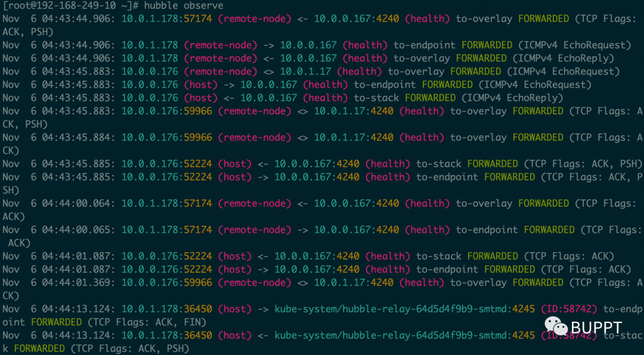Click "kube-system/hubble-relay-64d5d4f9b9-smtmd" in the last log entry
Image resolution: width=644 pixels, height=355 pixels.
(x=391, y=336)
